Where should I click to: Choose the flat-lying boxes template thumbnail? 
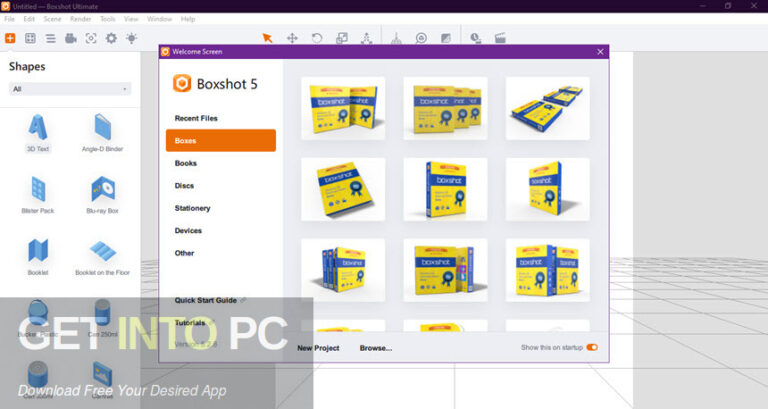point(548,108)
